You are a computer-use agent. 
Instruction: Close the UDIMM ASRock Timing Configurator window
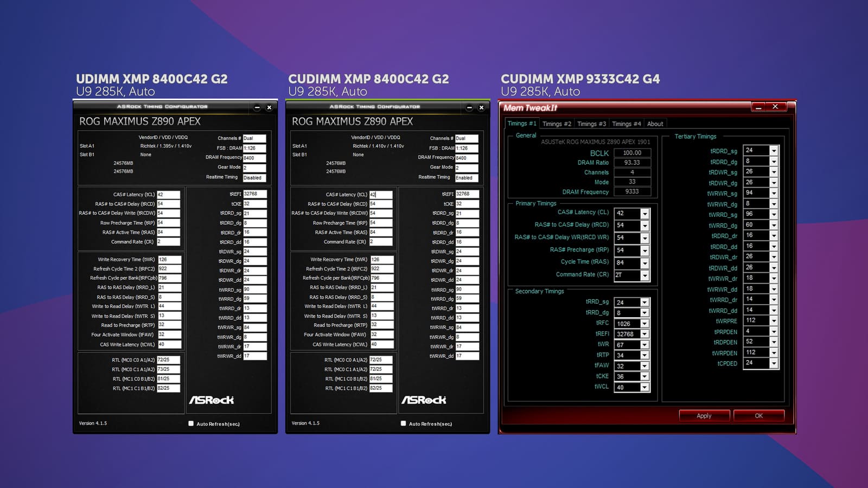269,107
